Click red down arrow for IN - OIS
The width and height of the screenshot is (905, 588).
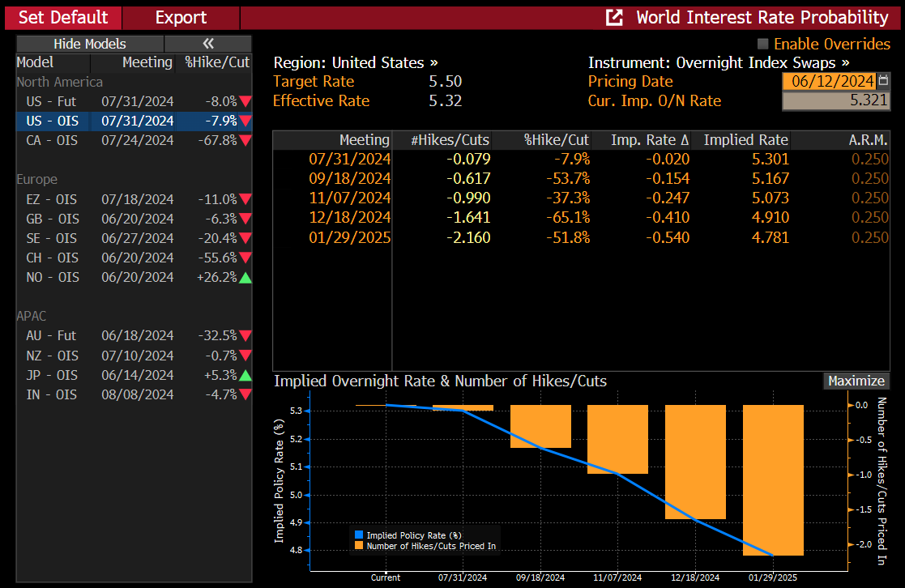(x=245, y=394)
